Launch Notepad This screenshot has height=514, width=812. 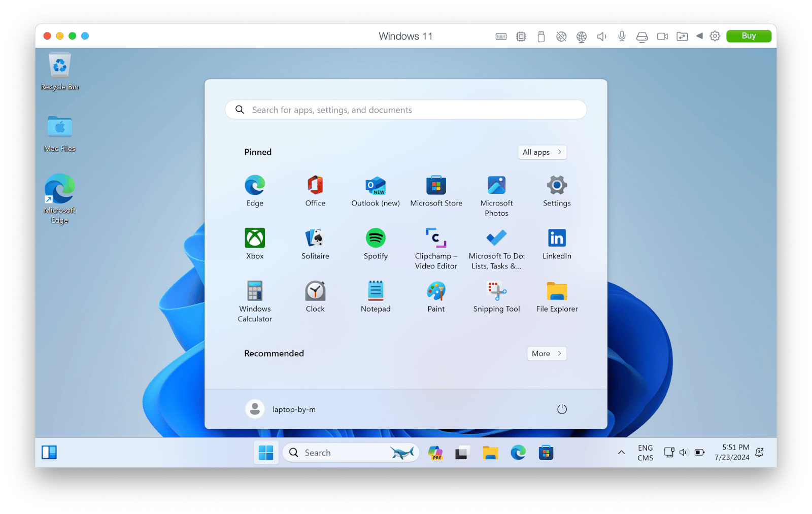(376, 296)
